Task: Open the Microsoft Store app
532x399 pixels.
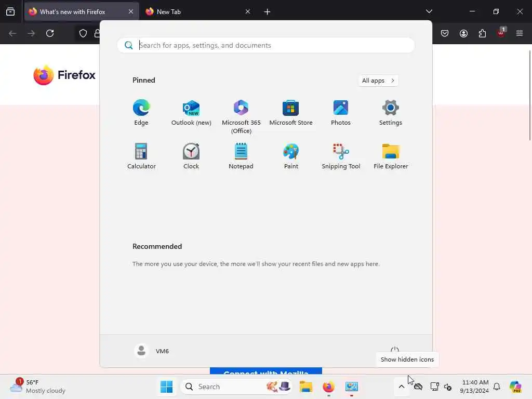Action: pyautogui.click(x=291, y=113)
